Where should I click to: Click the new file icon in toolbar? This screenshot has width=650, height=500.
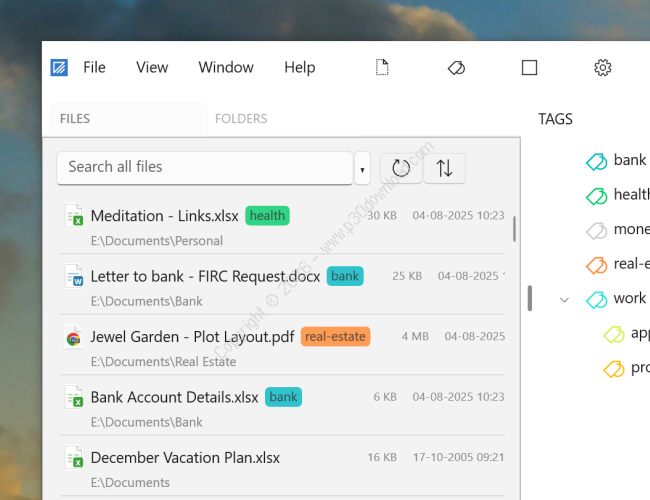pyautogui.click(x=381, y=68)
